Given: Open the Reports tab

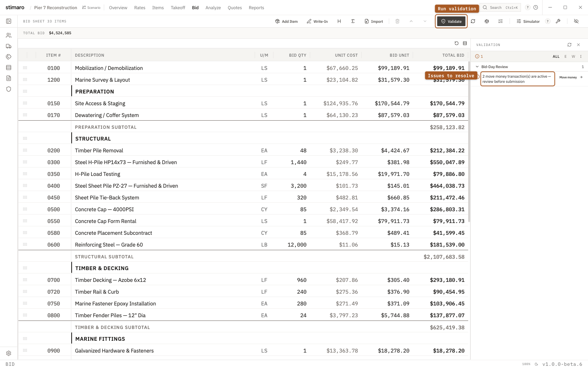Looking at the screenshot, I should pos(256,7).
